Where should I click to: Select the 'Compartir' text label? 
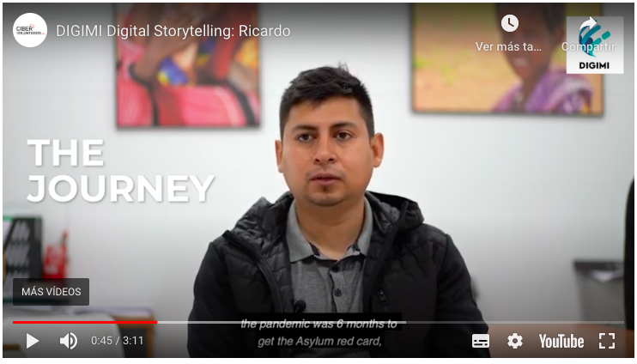tap(588, 46)
